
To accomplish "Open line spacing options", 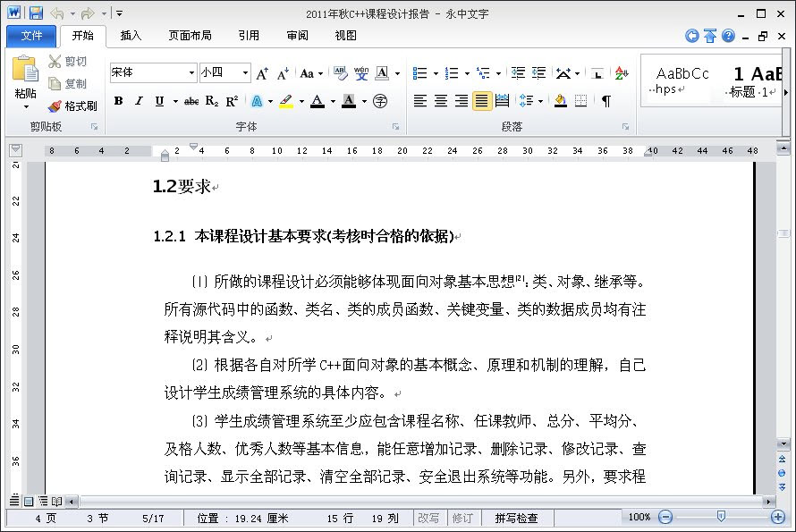I will pos(526,101).
